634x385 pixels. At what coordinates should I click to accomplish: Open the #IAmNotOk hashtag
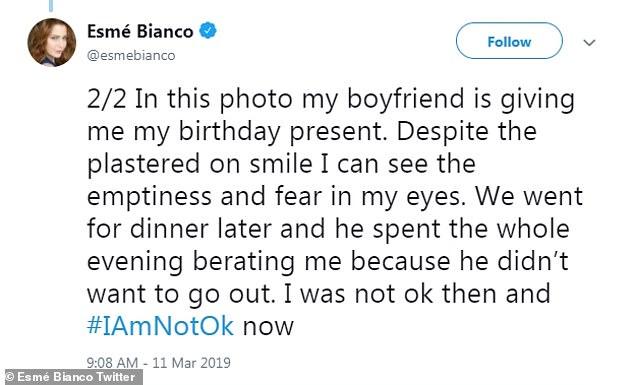coord(160,326)
